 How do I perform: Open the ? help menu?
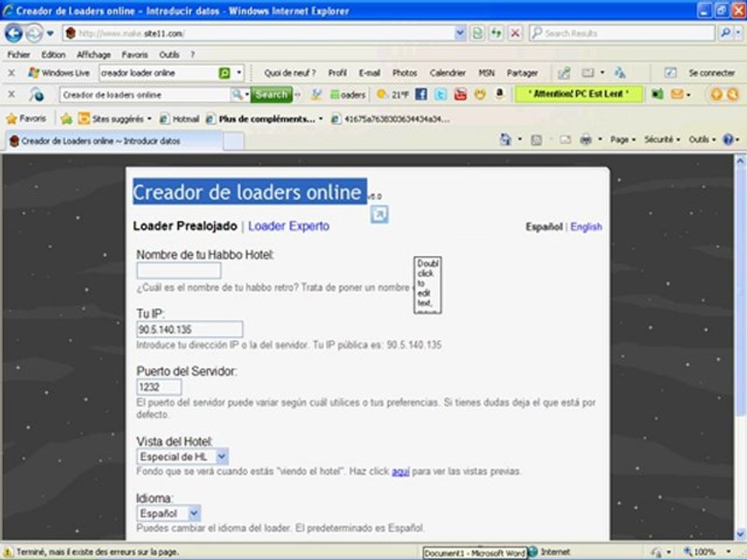(192, 54)
